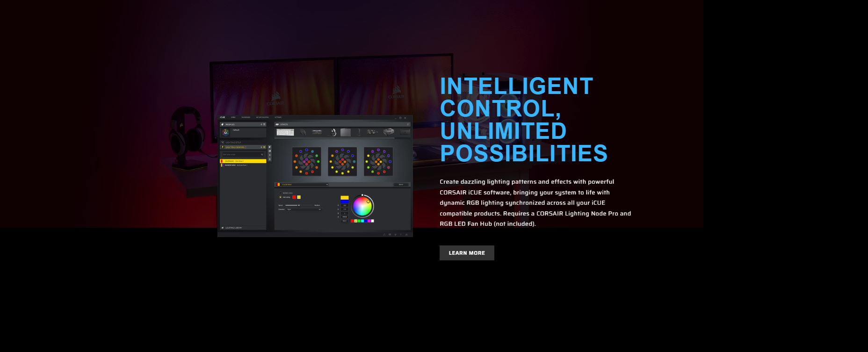The width and height of the screenshot is (868, 352).
Task: Open the INSTANT LIGHTING tab in iCUE
Action: [262, 117]
